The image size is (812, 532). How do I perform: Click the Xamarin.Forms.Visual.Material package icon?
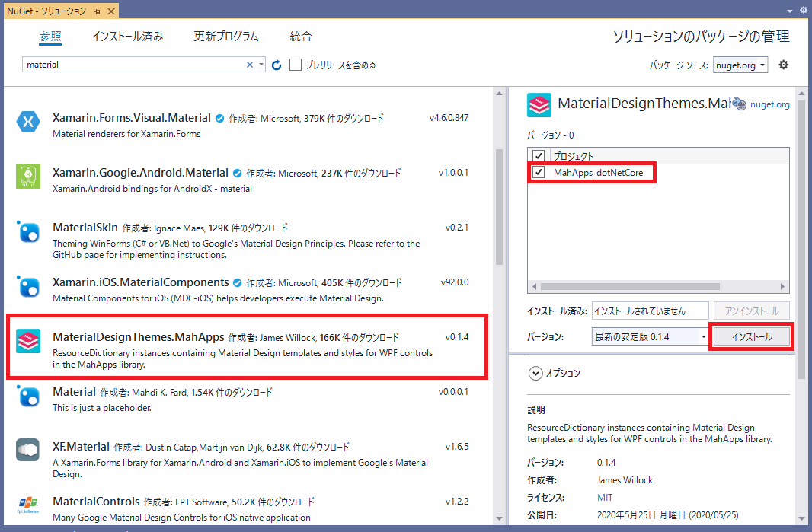point(28,122)
